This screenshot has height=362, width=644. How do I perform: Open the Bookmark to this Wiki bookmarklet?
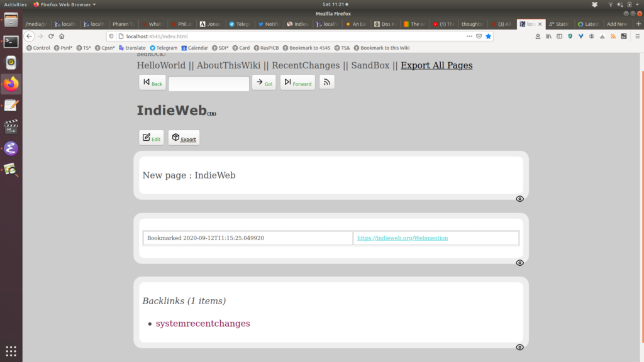click(382, 48)
